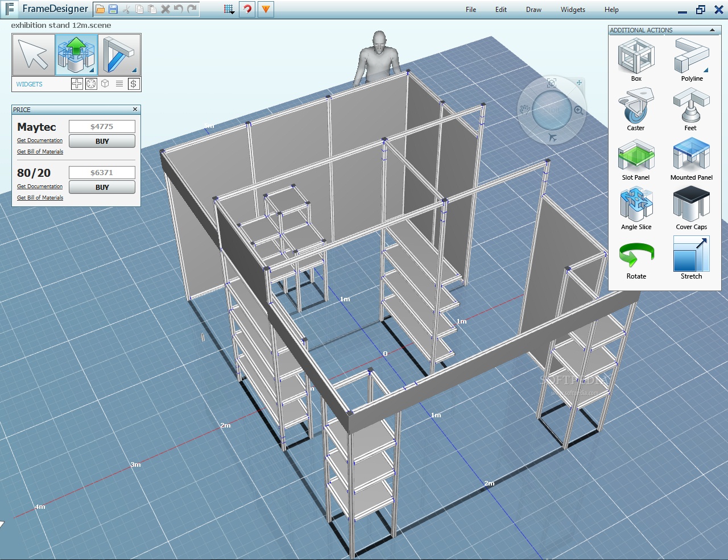Click fit-to-view cube on navigation wheel
728x560 pixels.
coord(551,83)
